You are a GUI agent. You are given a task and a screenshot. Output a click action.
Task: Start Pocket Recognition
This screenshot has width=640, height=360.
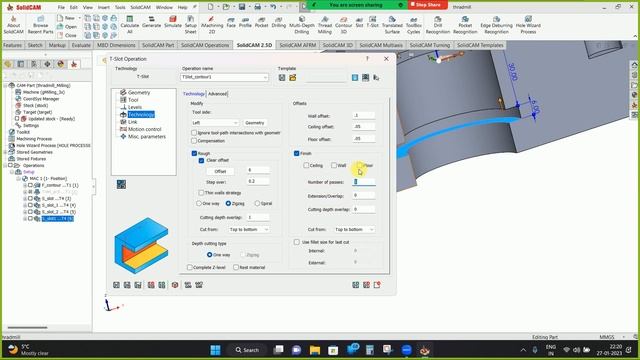(x=465, y=25)
